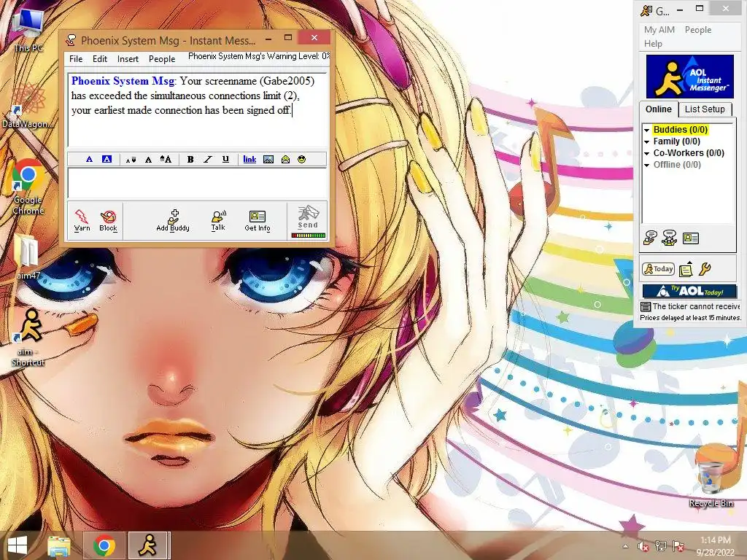
Task: Click the away message notepad icon
Action: [686, 269]
